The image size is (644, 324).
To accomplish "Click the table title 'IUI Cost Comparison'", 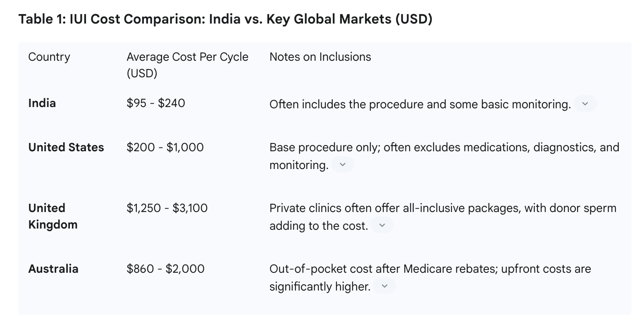I will [225, 19].
